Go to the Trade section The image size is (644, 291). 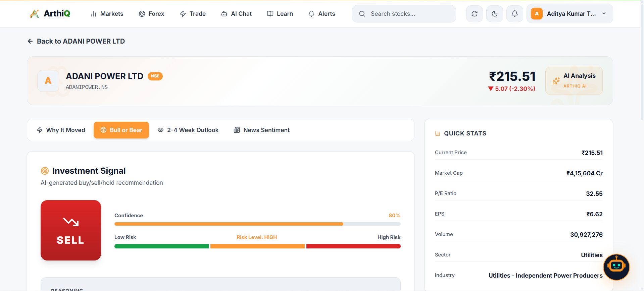coord(193,14)
